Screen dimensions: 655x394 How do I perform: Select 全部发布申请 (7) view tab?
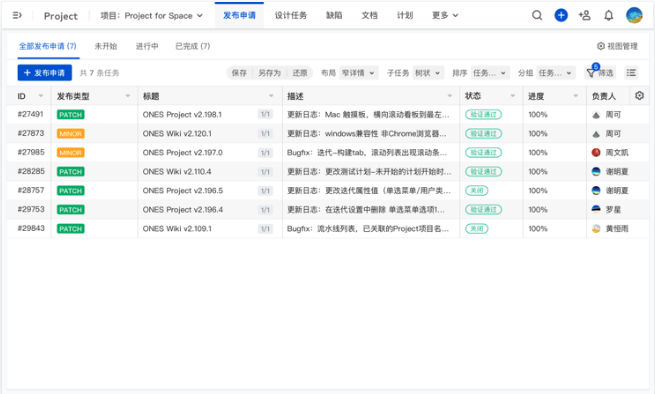(48, 46)
